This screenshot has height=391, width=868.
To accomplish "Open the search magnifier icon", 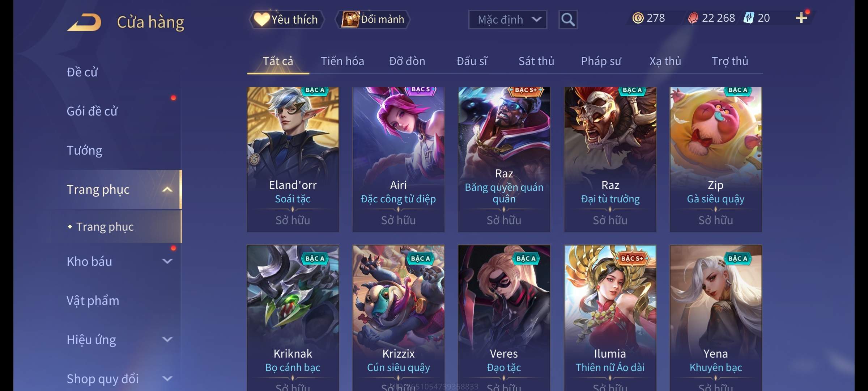I will tap(568, 20).
